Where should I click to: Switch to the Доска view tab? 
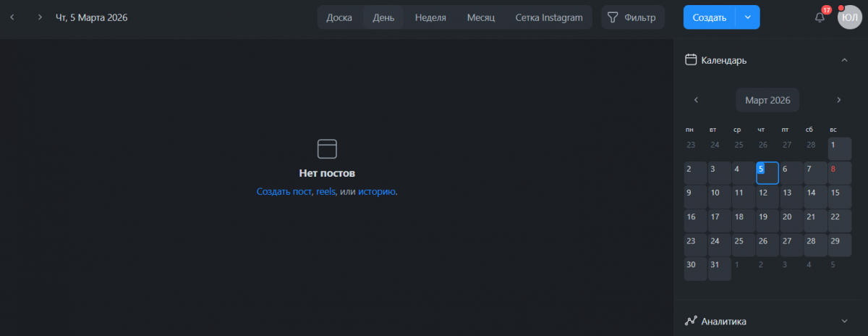339,17
